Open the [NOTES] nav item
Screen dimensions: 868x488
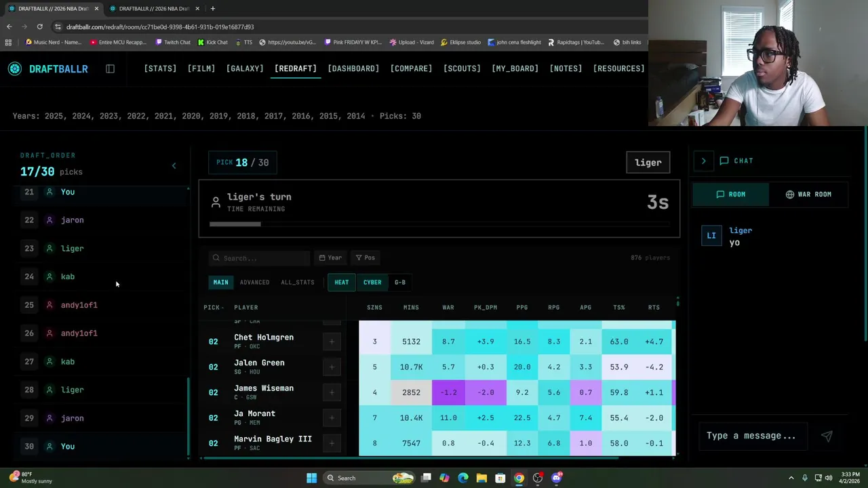[x=566, y=68]
